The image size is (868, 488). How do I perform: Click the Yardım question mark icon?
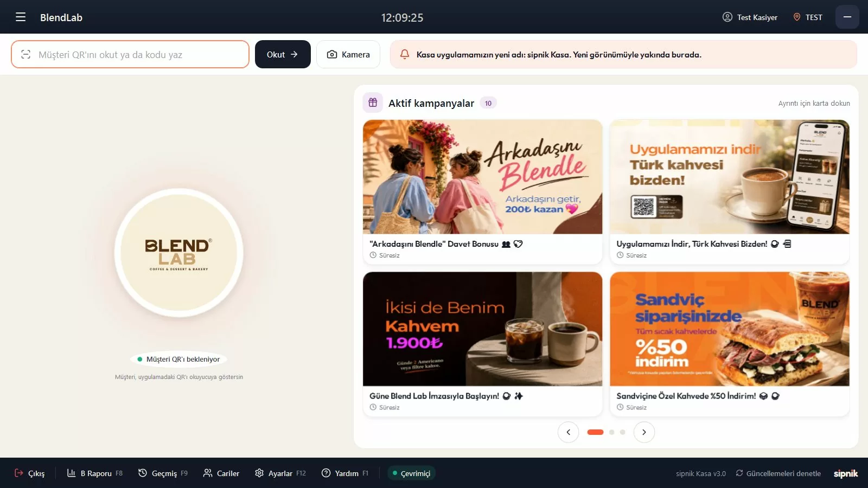(x=326, y=473)
